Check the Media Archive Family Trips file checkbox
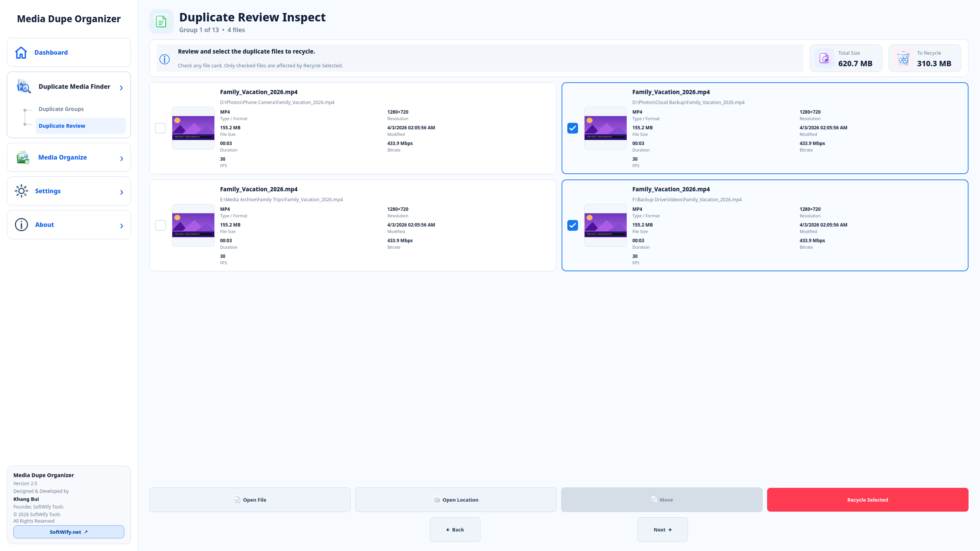 [160, 225]
